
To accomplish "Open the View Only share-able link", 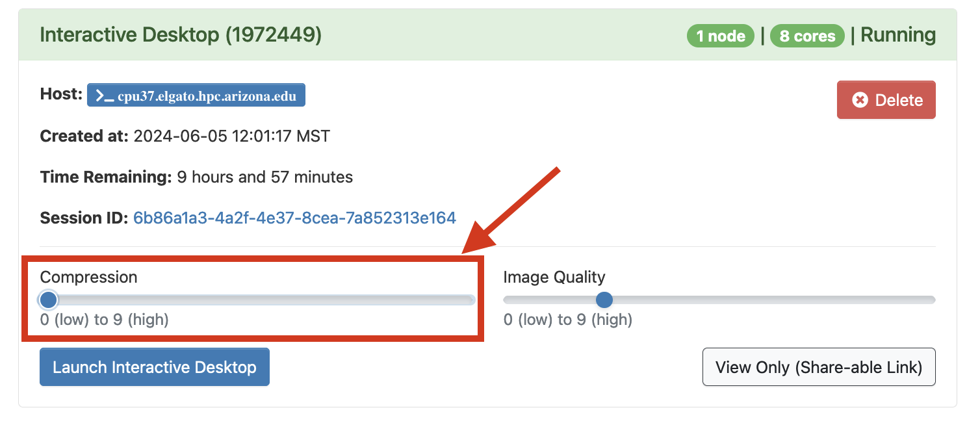I will point(819,367).
